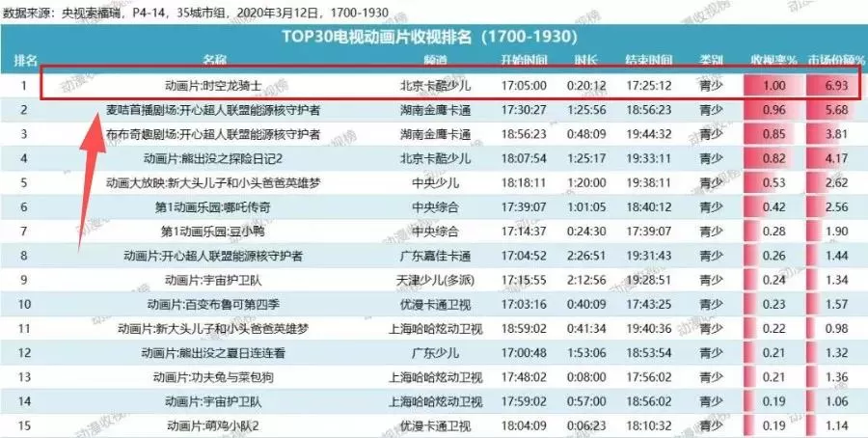This screenshot has width=868, height=438.
Task: Click the 1.00 rating bar in row 1
Action: coord(773,85)
